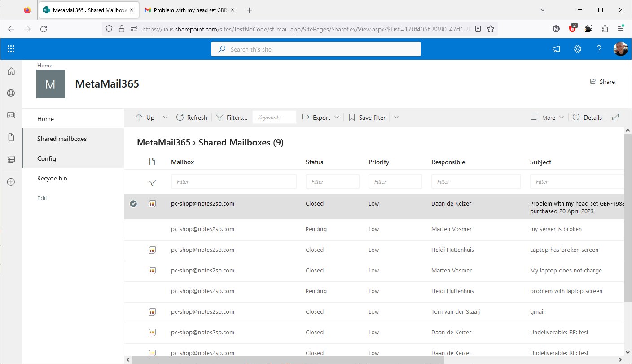The image size is (632, 364).
Task: Deselect the checked row for head set problem
Action: click(x=133, y=203)
